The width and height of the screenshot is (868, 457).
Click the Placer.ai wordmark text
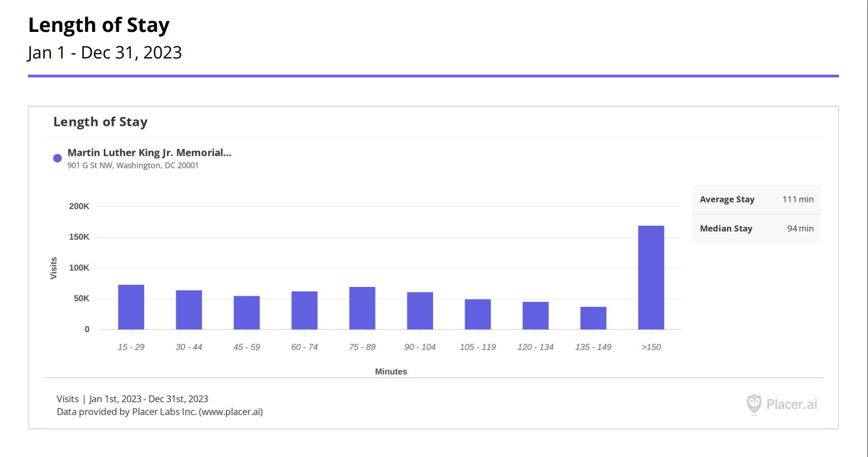791,404
